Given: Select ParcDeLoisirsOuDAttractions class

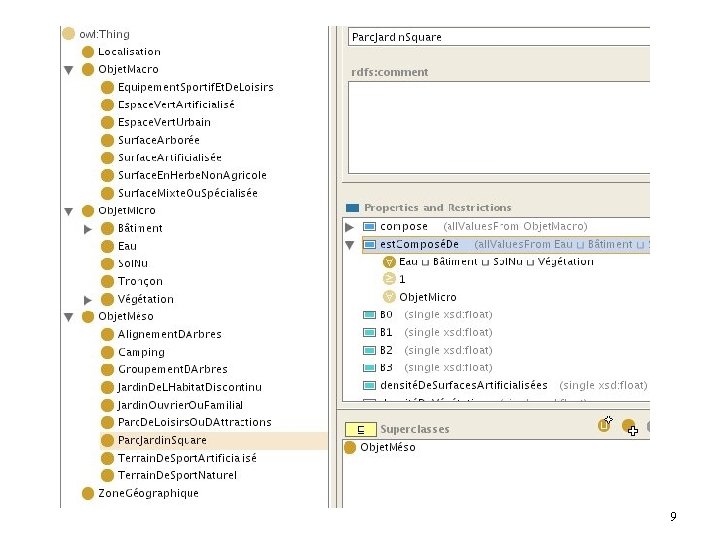Looking at the screenshot, I should point(194,422).
